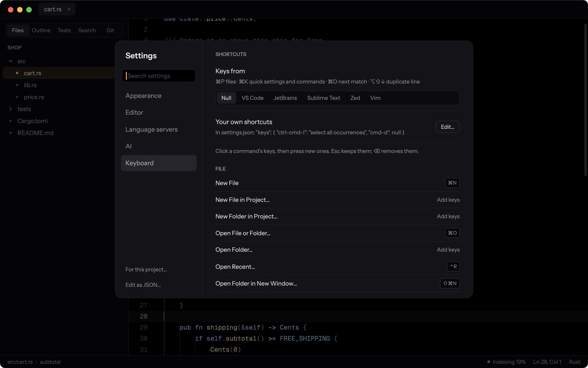Focus the Search settings field

(x=159, y=76)
